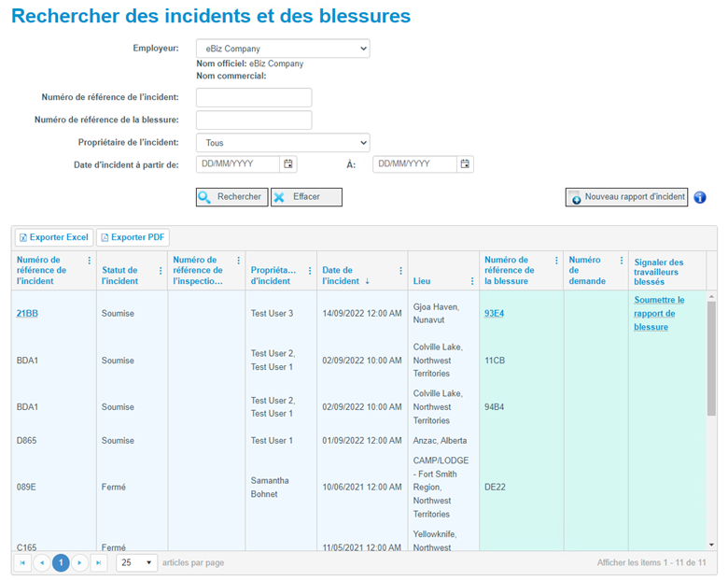Click the Effacer clear button
728x581 pixels.
point(306,197)
